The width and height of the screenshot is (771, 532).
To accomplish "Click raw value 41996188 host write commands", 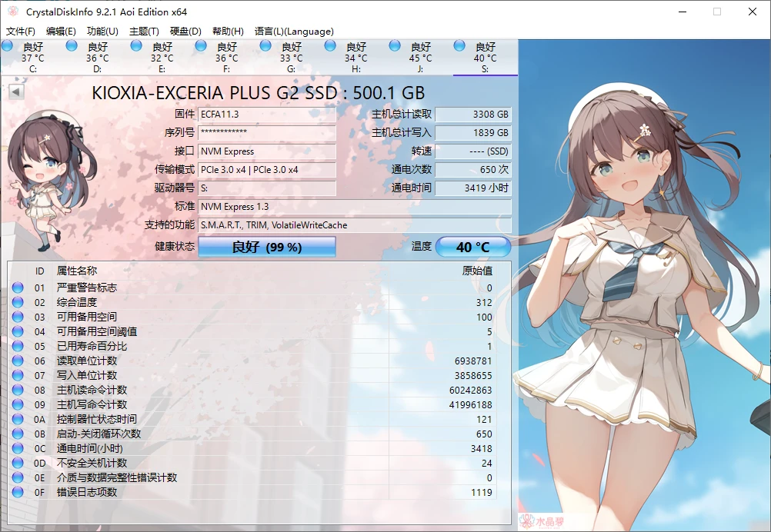I will click(471, 404).
